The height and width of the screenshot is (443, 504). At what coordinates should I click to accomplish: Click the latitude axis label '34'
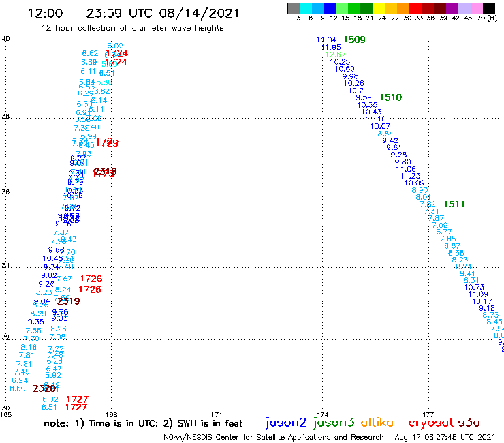tap(5, 266)
